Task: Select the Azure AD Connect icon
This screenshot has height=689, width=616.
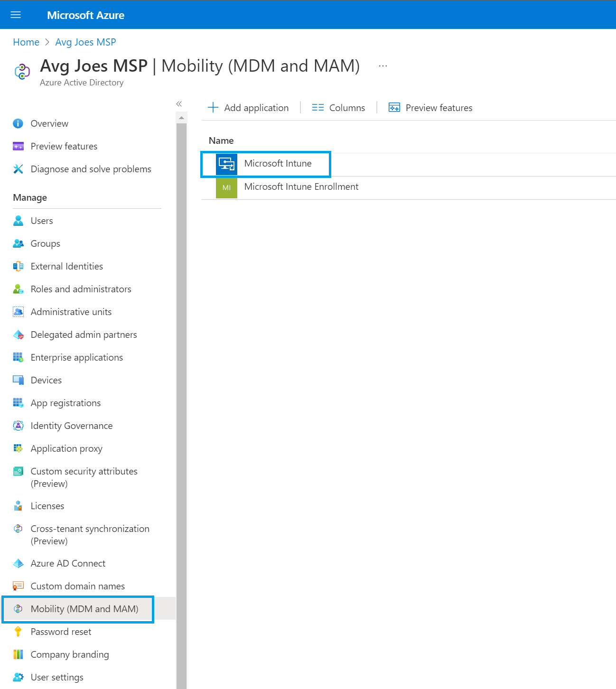Action: tap(18, 563)
